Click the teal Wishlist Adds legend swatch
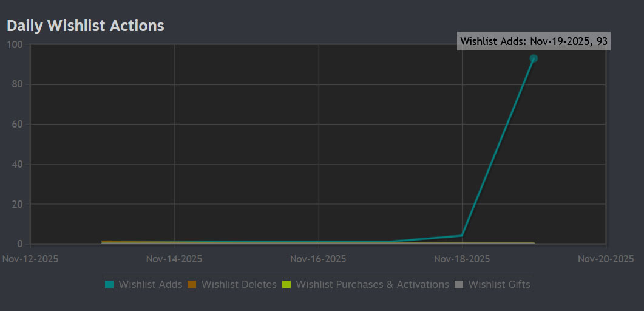This screenshot has height=311, width=644. pyautogui.click(x=109, y=284)
